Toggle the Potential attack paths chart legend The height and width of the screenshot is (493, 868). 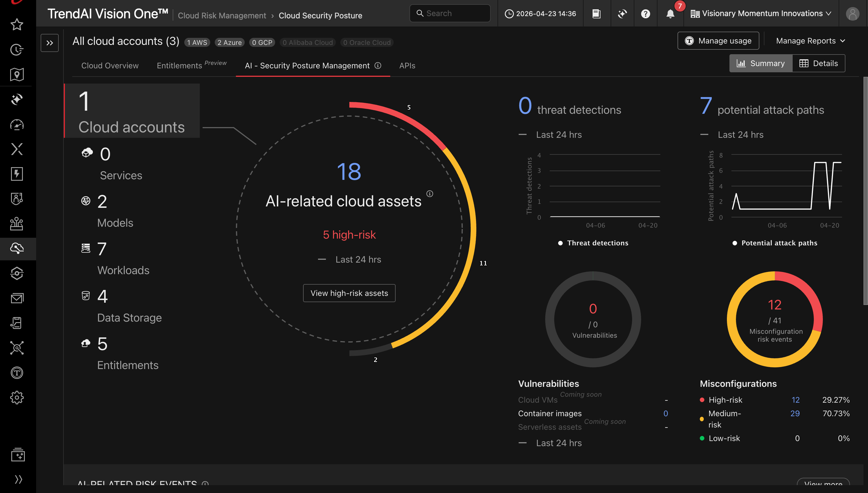(x=775, y=243)
